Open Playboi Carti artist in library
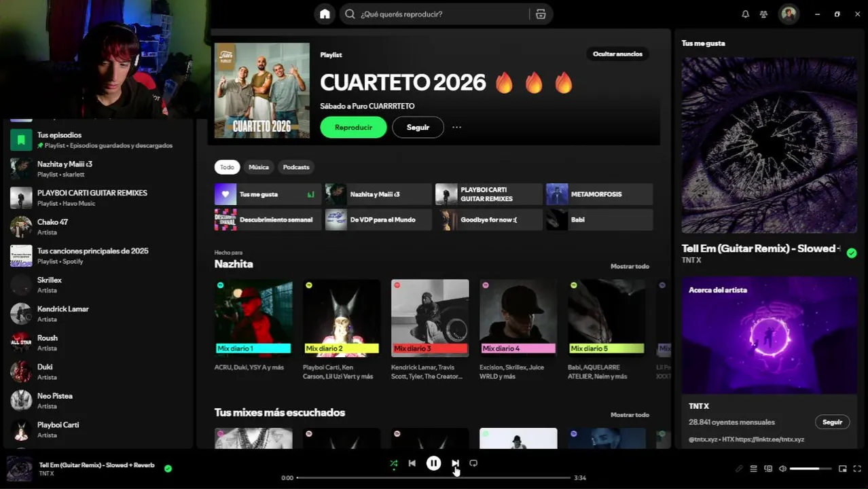 (x=98, y=430)
